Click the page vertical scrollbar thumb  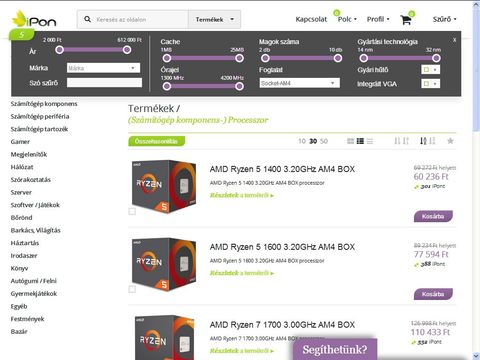476,70
